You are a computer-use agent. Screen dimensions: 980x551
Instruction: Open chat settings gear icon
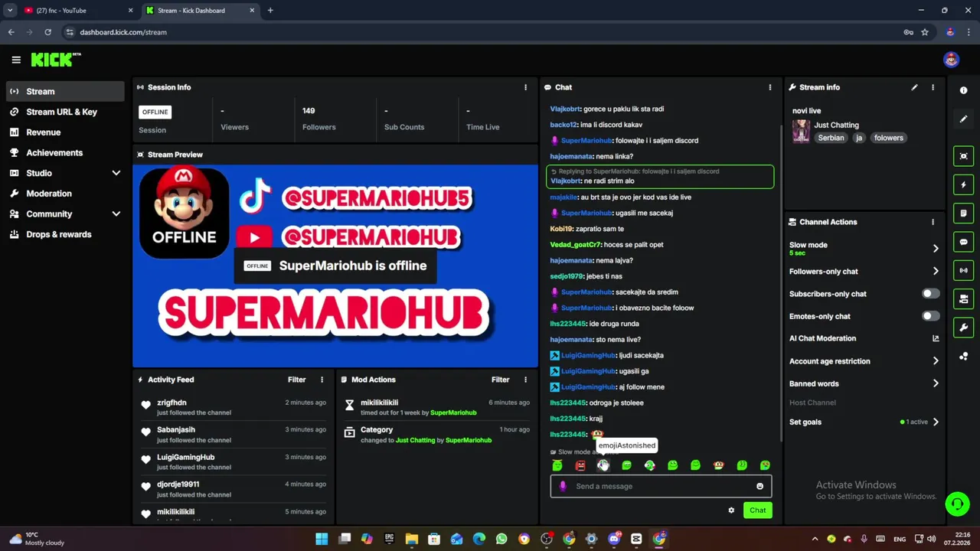coord(731,510)
